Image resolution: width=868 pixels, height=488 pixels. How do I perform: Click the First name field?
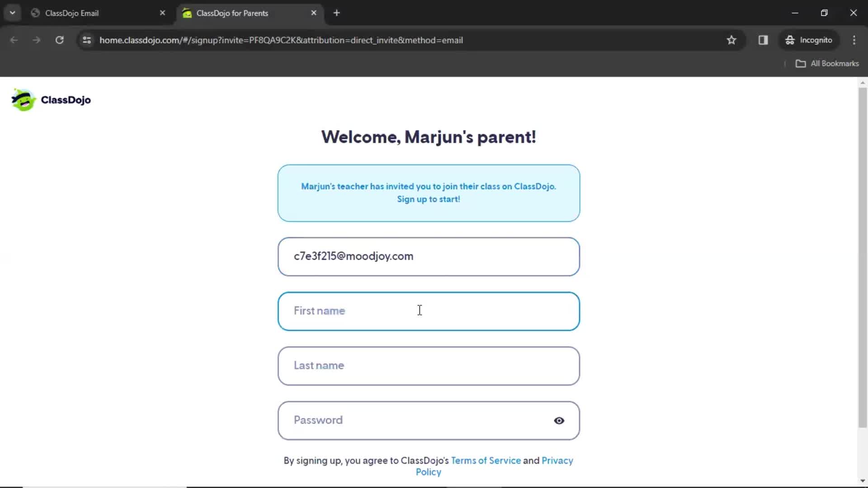click(x=429, y=311)
